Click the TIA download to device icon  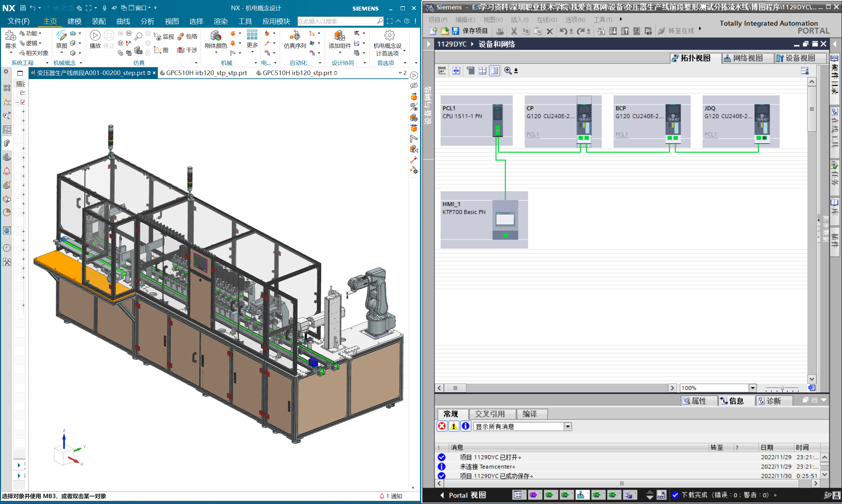pos(613,31)
